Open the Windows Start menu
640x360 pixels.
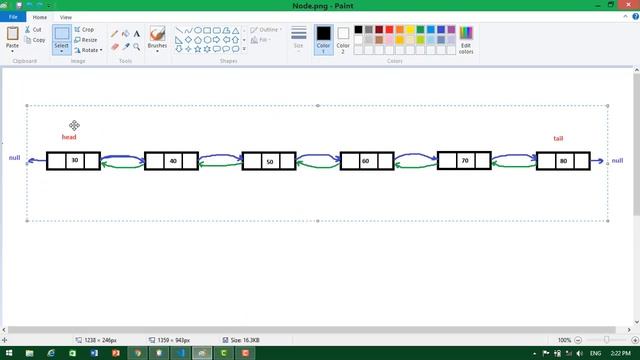click(9, 353)
